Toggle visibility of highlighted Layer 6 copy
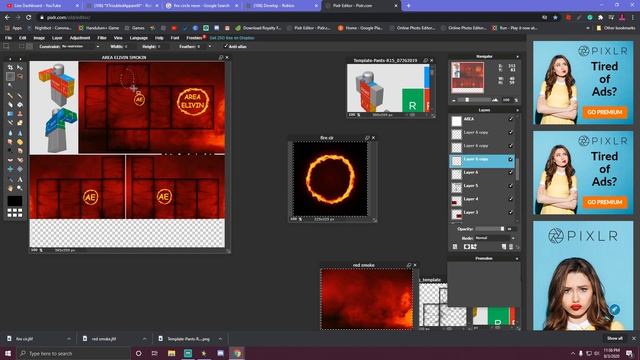Screen dimensions: 640x360 tap(510, 159)
